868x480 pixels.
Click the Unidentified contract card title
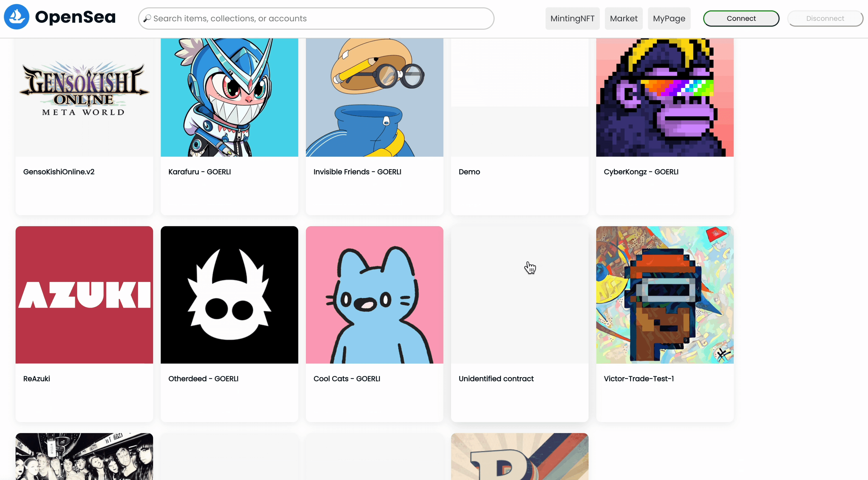click(x=496, y=379)
